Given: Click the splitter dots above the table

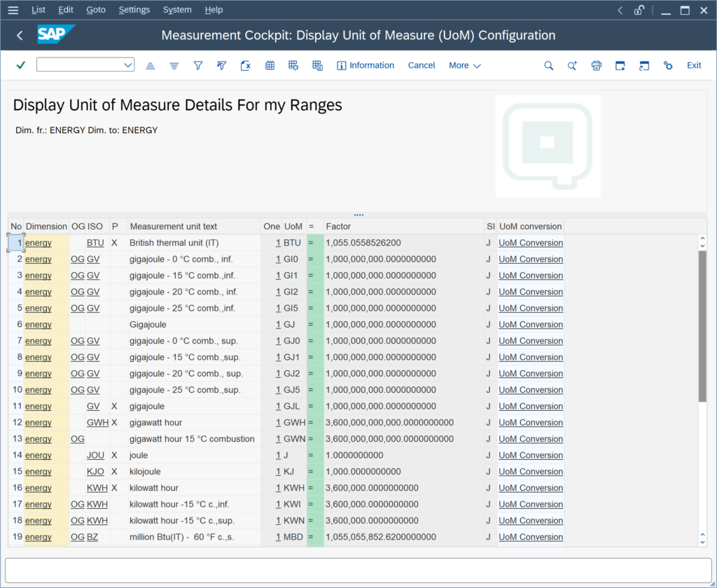Looking at the screenshot, I should [x=358, y=214].
